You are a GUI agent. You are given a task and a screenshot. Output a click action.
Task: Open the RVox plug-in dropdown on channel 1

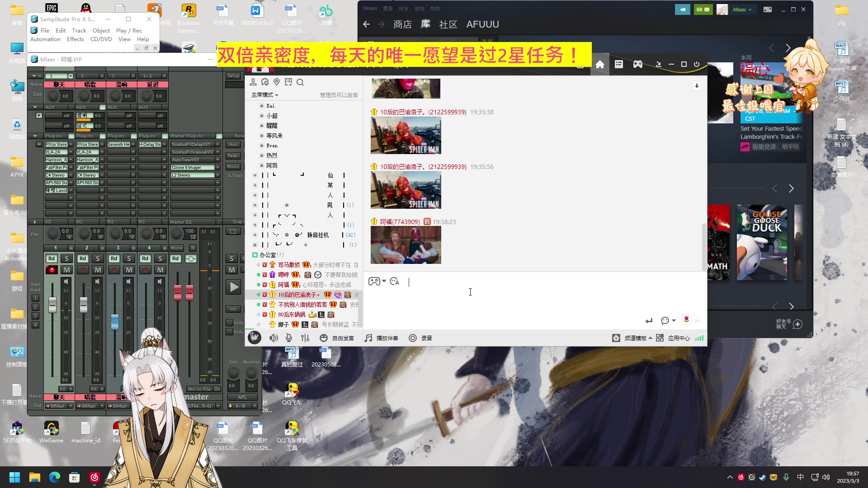(71, 145)
